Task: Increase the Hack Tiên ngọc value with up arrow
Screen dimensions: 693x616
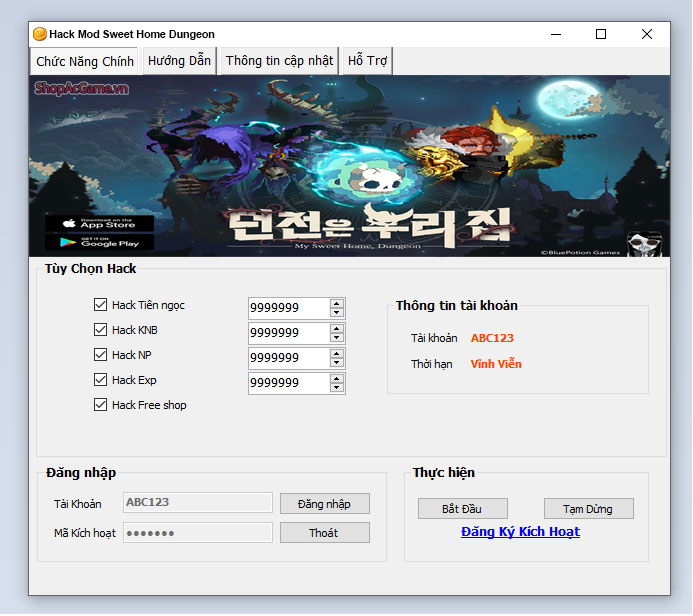Action: coord(337,303)
